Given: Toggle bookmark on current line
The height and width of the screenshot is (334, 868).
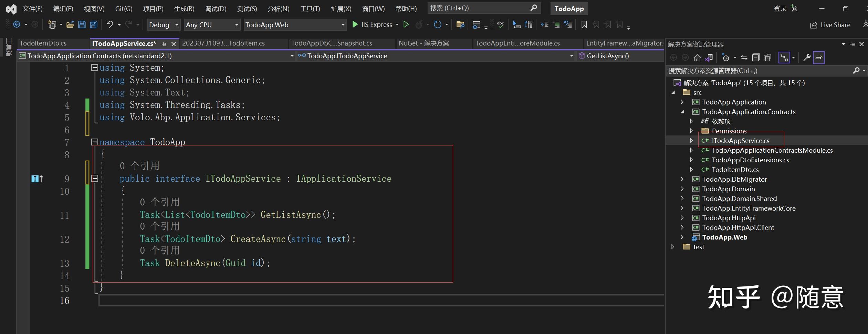Looking at the screenshot, I should click(584, 24).
